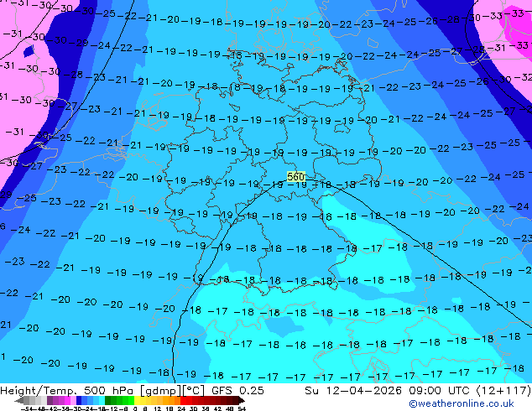Click the 560 height contour label
Screen dimensions: 532x411
(x=296, y=177)
